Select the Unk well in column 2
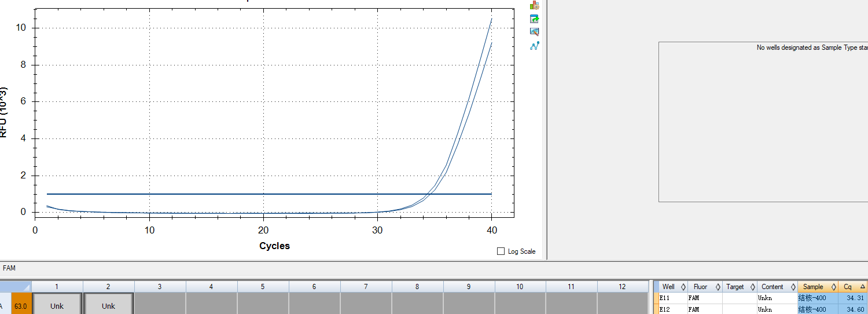The height and width of the screenshot is (314, 868). 109,304
